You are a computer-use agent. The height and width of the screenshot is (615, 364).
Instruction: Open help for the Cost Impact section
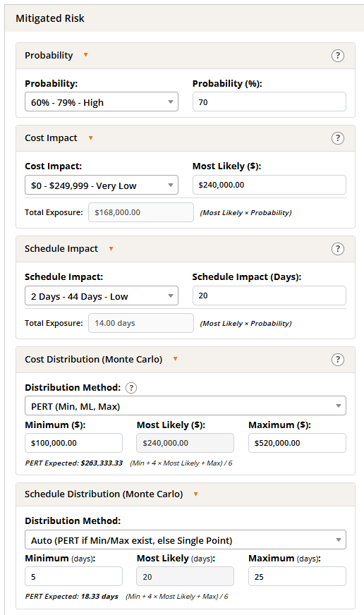[x=338, y=138]
